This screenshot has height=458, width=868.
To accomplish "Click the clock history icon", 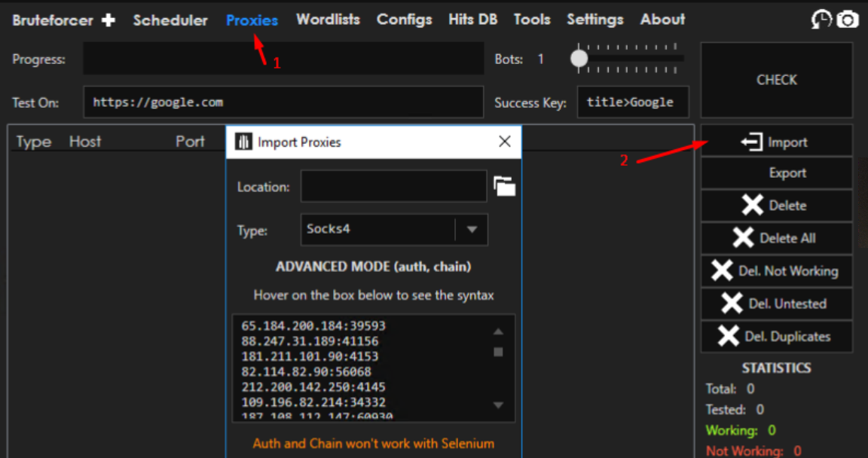I will [821, 20].
